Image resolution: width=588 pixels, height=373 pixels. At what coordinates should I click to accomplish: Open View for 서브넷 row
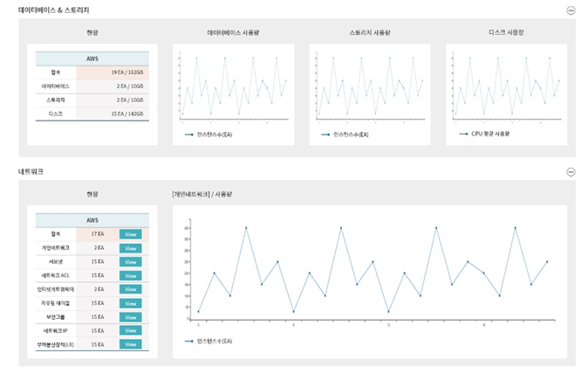pyautogui.click(x=131, y=262)
